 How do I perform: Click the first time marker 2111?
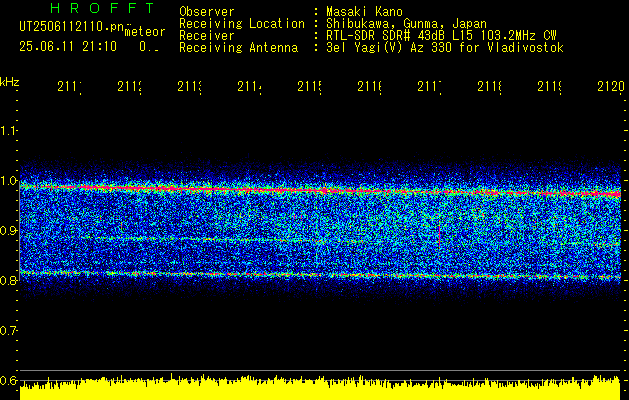pos(69,86)
